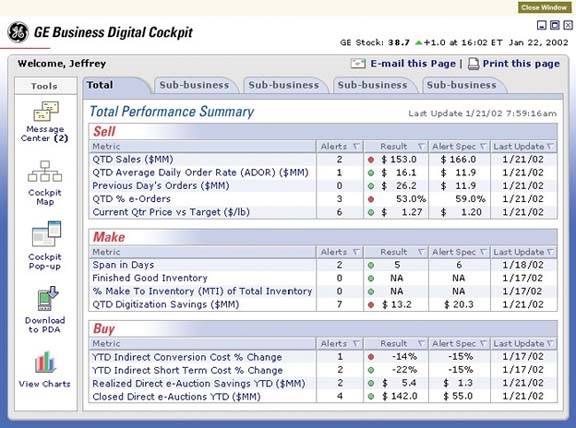Click the Close Window button
Screen dimensions: 576x428
(x=544, y=7)
